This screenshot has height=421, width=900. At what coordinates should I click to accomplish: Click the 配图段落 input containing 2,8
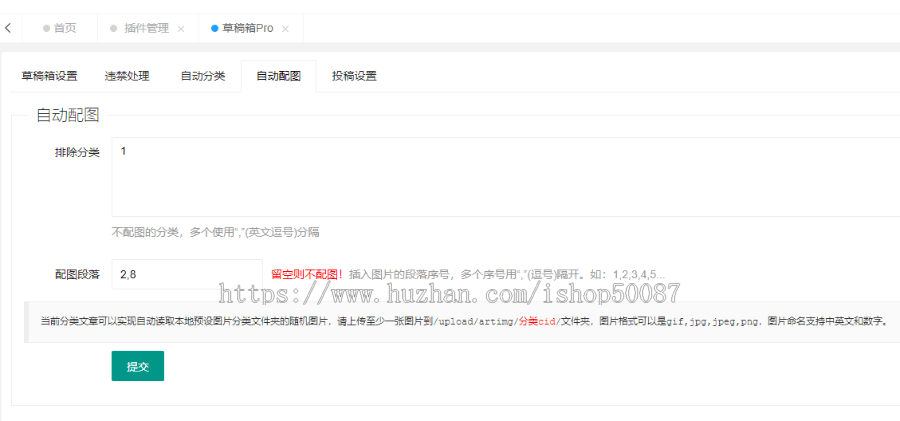click(x=187, y=274)
